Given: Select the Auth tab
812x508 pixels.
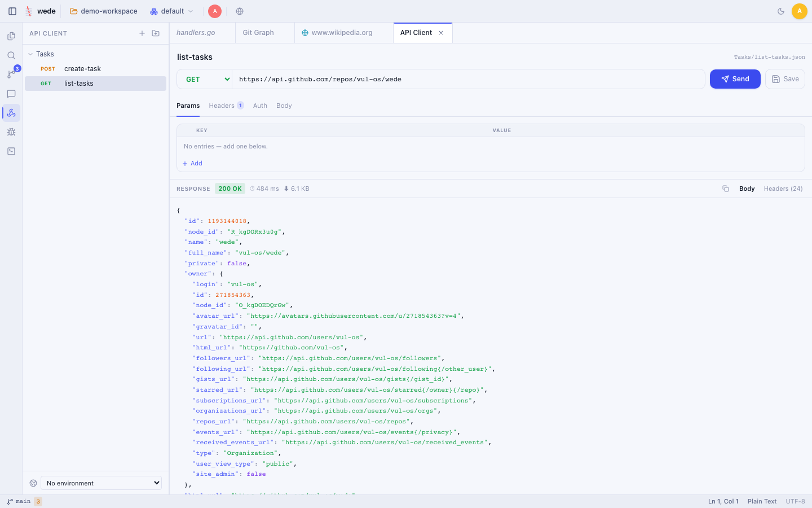Looking at the screenshot, I should click(260, 106).
